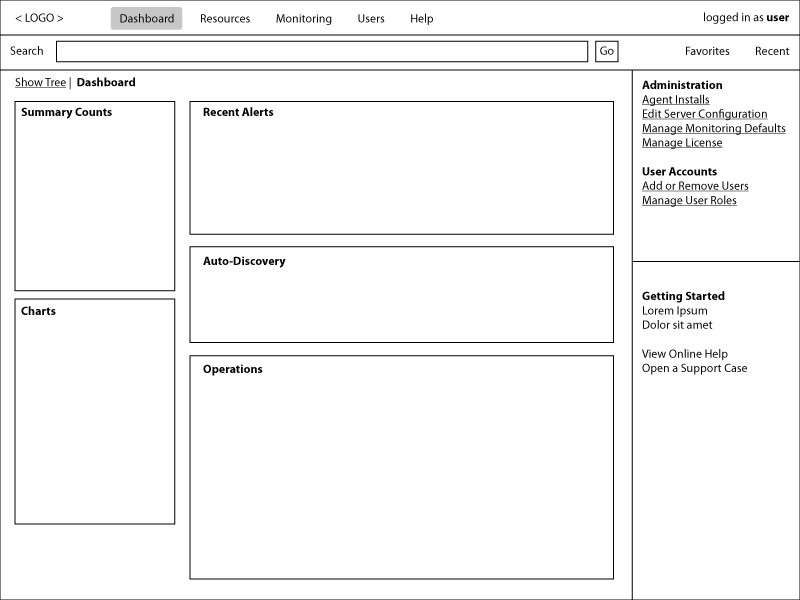This screenshot has width=800, height=600.
Task: Click View Online Help
Action: tap(685, 354)
